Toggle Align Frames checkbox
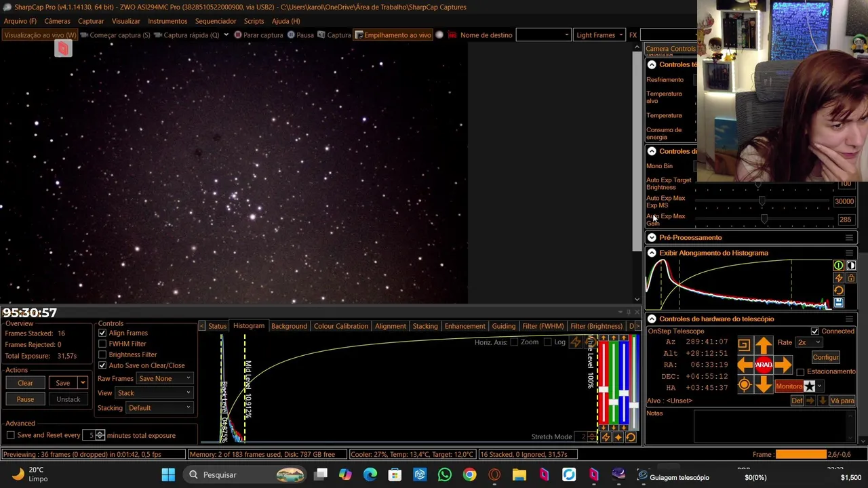The height and width of the screenshot is (488, 868). 102,333
